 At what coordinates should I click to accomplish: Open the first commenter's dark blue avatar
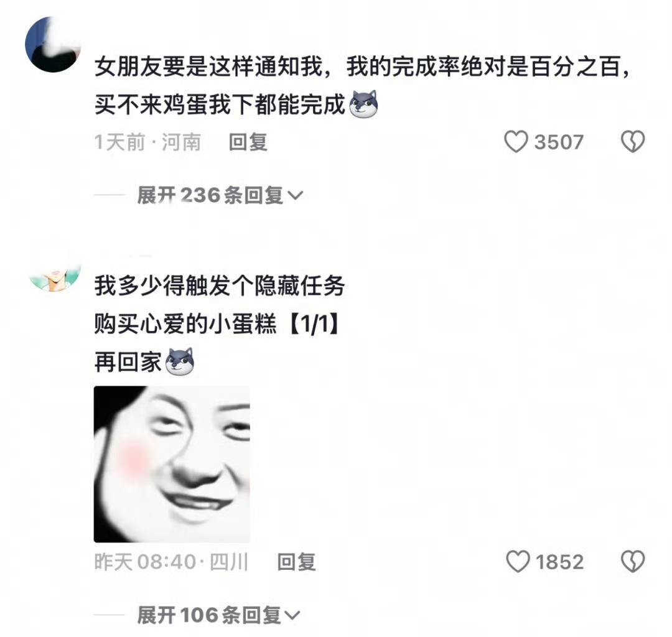point(53,45)
